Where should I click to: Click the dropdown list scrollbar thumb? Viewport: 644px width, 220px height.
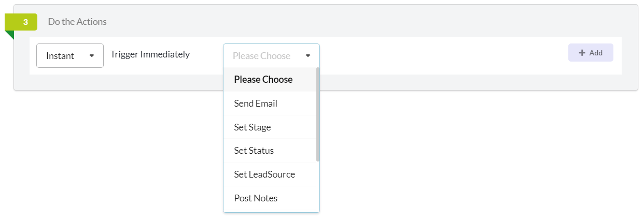coord(317,114)
